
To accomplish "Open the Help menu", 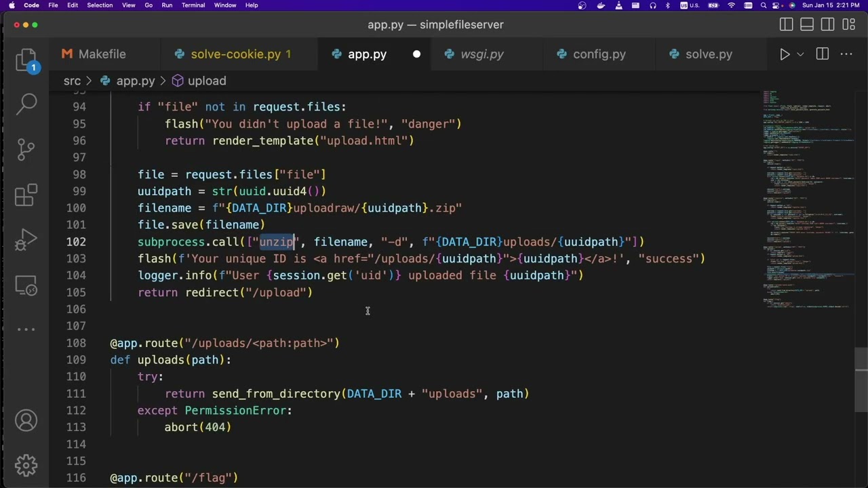I will (x=252, y=5).
